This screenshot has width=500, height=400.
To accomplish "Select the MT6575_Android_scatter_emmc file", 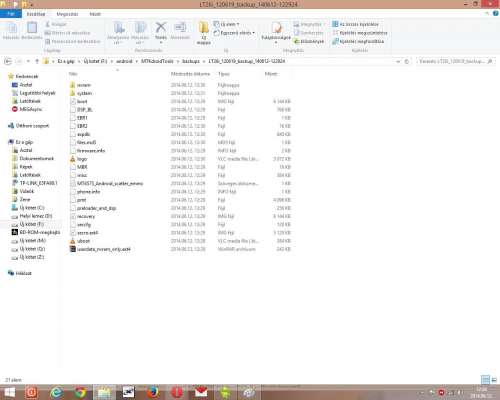I will tap(106, 183).
